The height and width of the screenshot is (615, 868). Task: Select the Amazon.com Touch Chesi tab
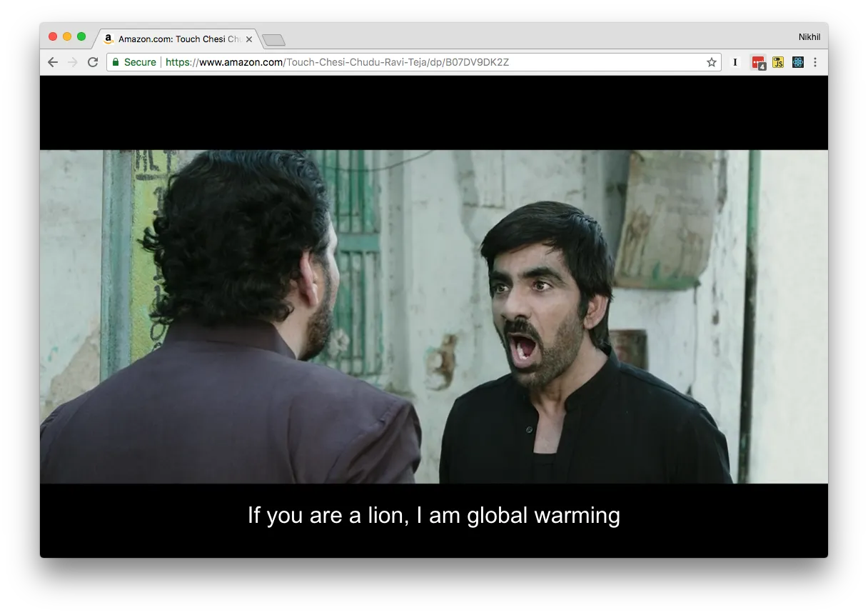176,39
